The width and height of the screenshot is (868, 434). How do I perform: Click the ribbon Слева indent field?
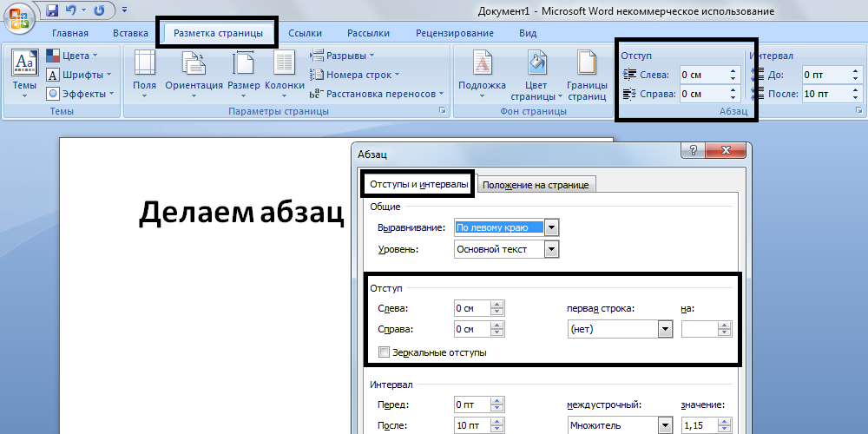tap(705, 75)
